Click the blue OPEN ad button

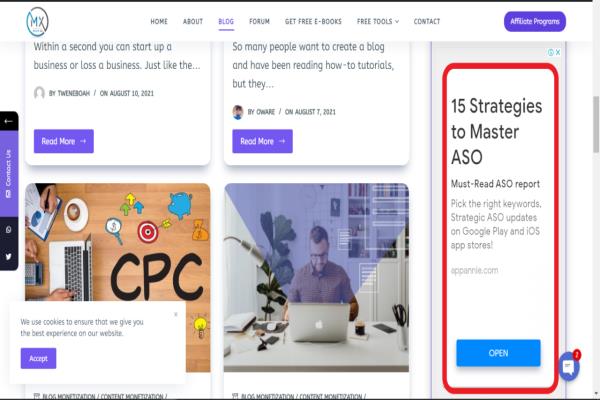click(498, 353)
